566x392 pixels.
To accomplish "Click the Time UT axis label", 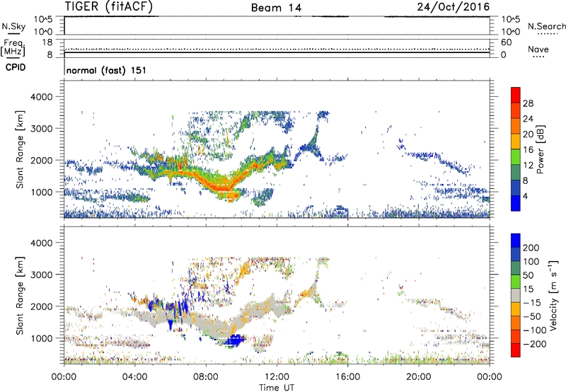I will [x=277, y=388].
